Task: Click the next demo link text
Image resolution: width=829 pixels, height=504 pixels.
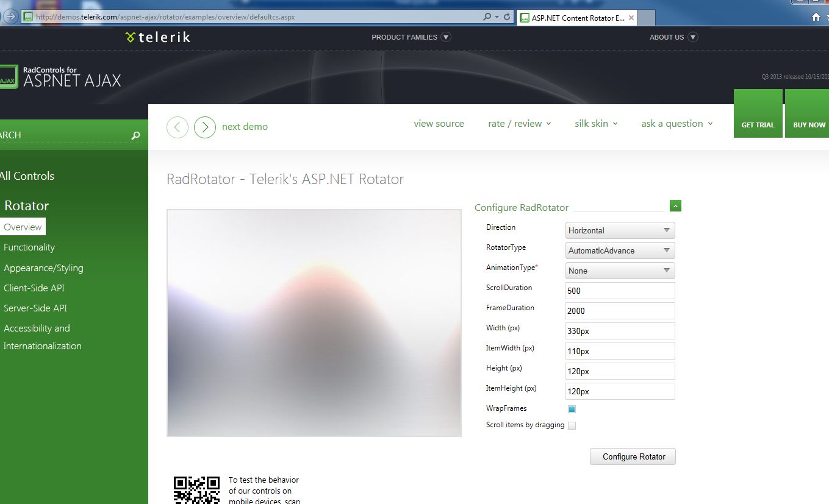Action: click(x=245, y=127)
